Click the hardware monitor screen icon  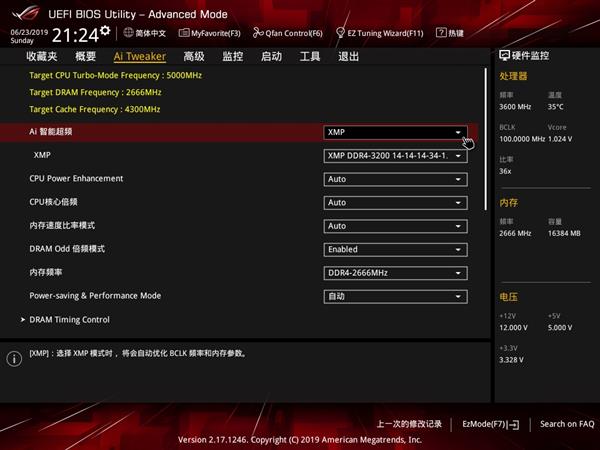(x=504, y=55)
